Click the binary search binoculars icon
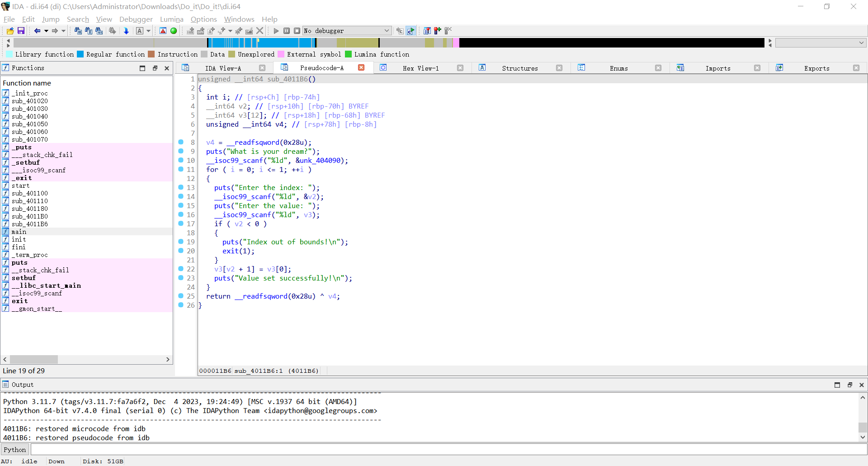Screen dimensions: 868x466 tap(99, 31)
